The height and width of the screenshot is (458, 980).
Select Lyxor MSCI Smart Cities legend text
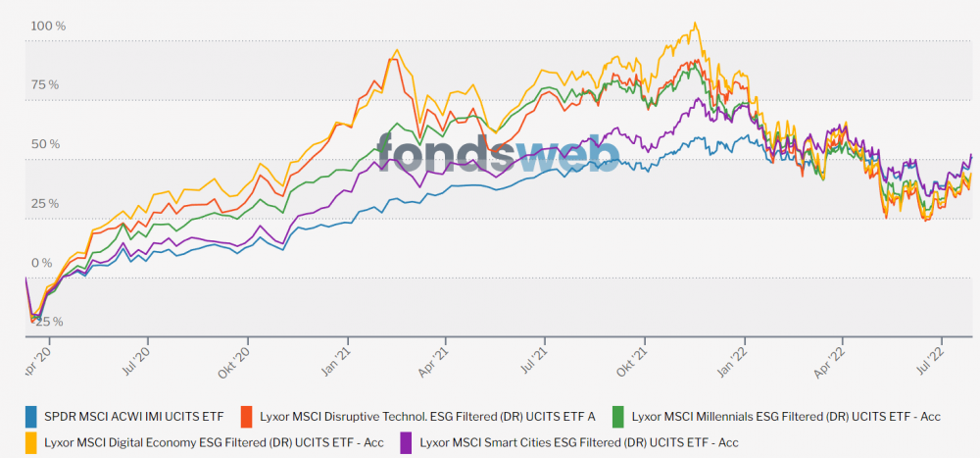578,443
